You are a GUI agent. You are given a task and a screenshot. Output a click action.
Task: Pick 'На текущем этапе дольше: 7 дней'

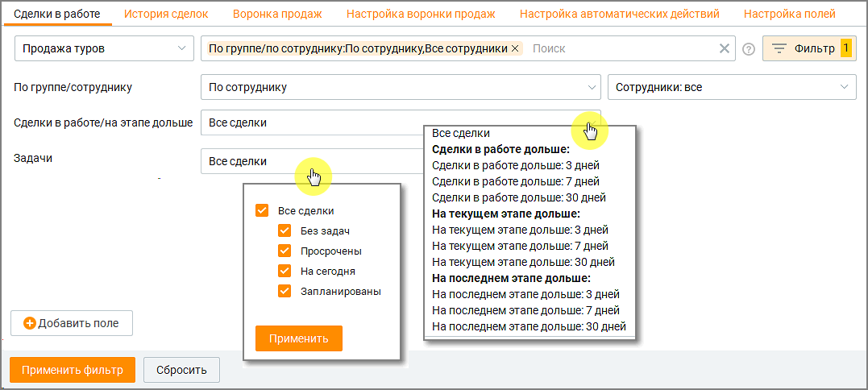pyautogui.click(x=520, y=246)
